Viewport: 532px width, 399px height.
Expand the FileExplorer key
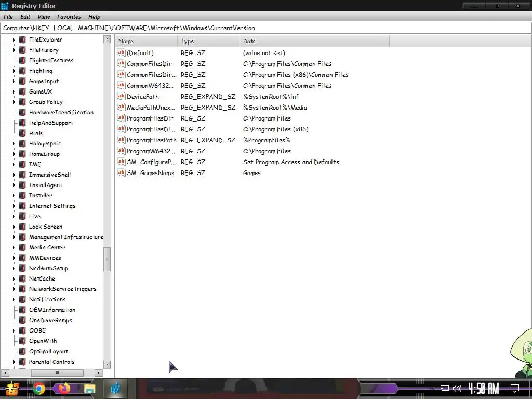click(14, 39)
